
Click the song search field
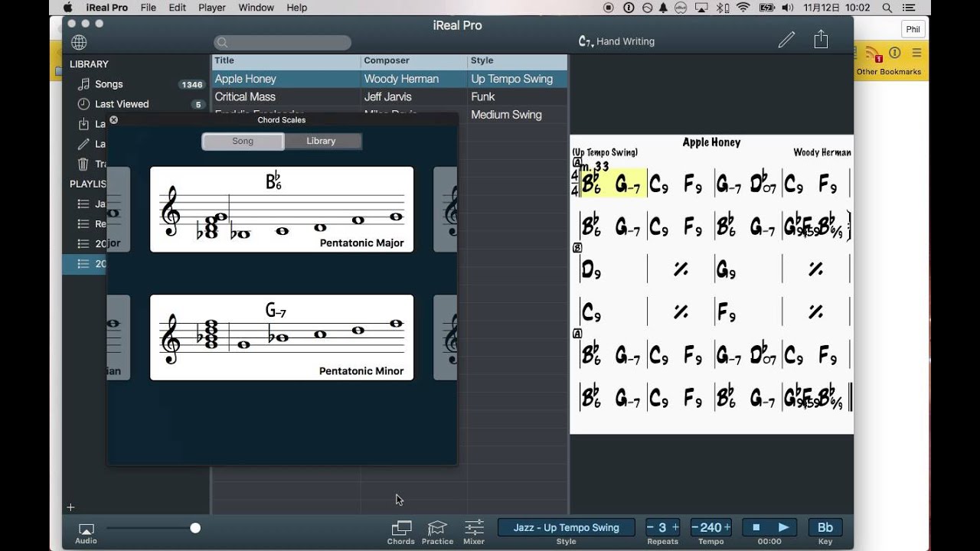283,43
